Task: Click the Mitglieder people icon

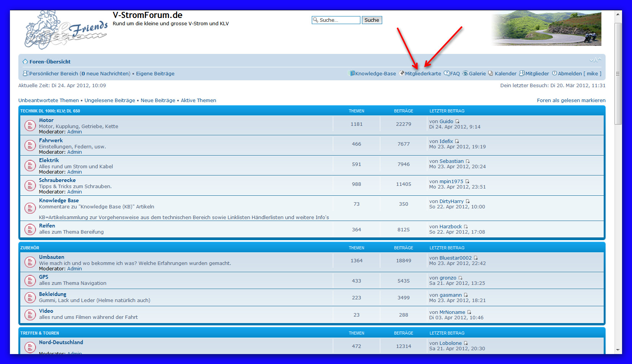Action: click(522, 73)
